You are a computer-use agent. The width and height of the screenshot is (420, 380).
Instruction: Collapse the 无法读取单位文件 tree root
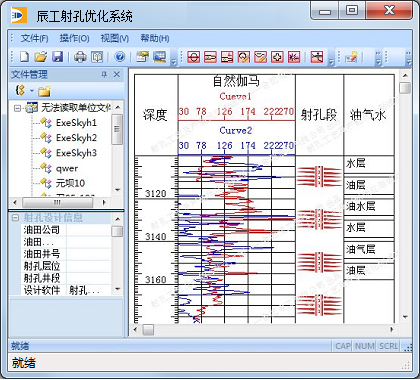[x=17, y=108]
